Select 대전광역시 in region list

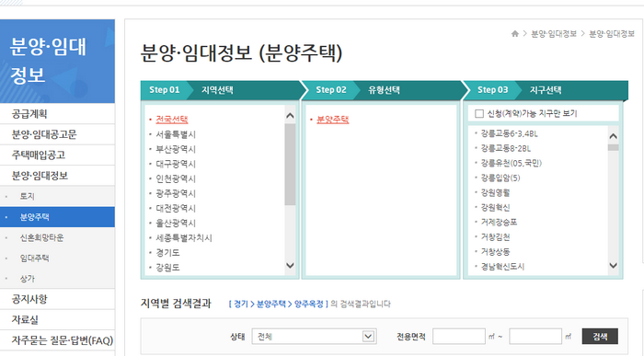point(176,208)
